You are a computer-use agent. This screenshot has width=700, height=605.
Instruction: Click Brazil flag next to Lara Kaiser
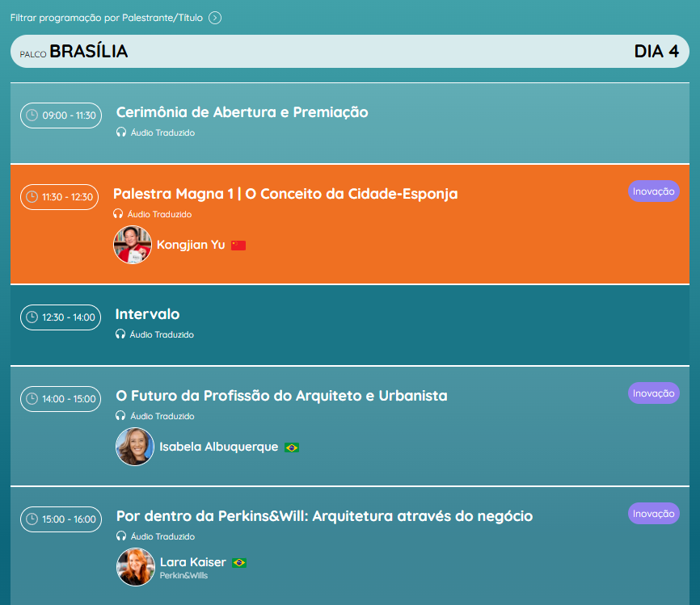[x=239, y=563]
